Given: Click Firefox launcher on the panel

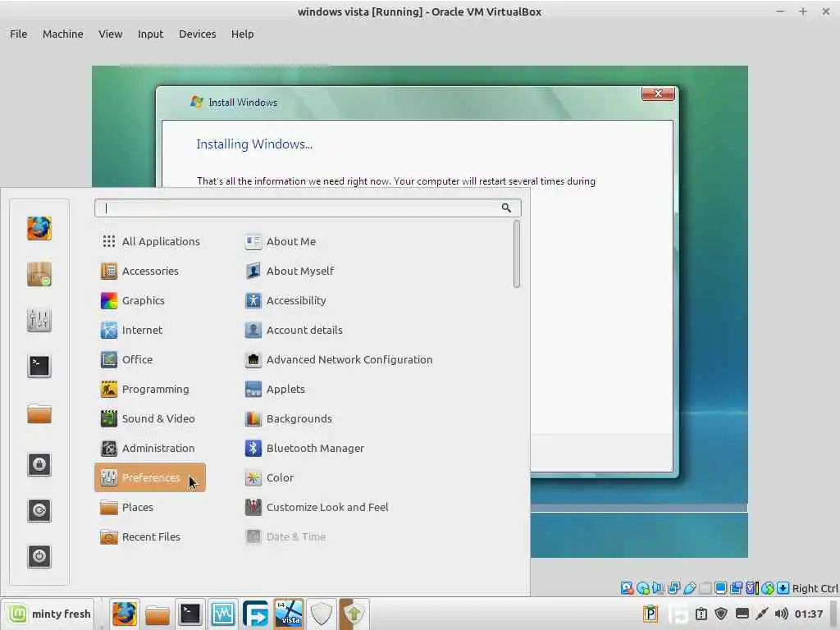Looking at the screenshot, I should 125,614.
